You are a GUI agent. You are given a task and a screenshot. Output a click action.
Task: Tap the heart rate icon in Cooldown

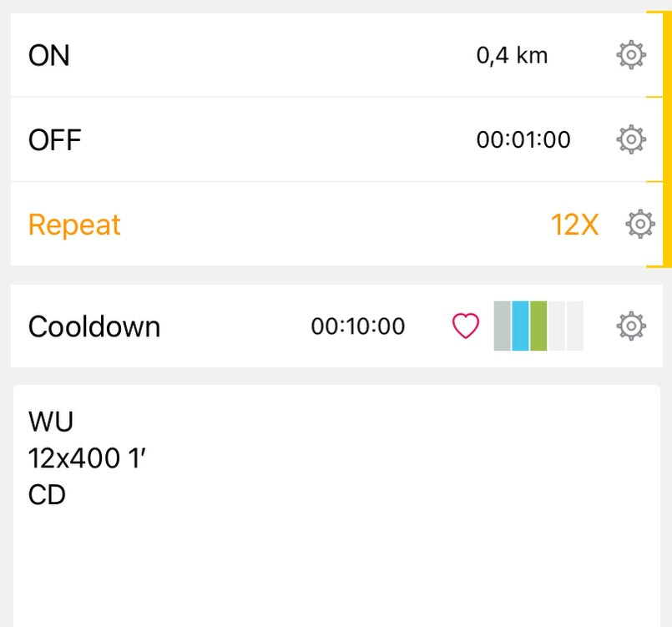pyautogui.click(x=466, y=326)
